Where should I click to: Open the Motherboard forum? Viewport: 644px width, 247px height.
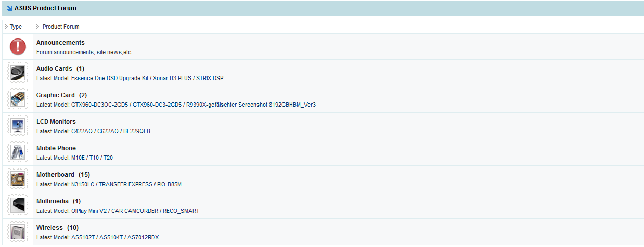pos(56,175)
